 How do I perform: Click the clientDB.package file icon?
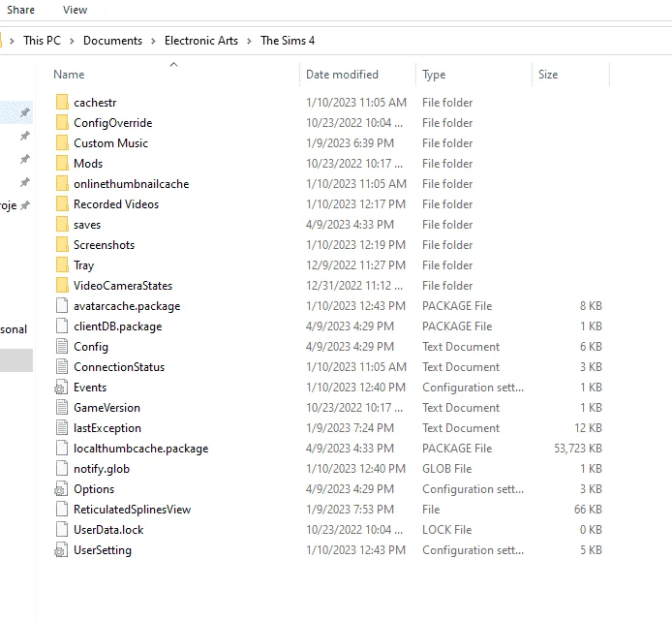tap(62, 326)
